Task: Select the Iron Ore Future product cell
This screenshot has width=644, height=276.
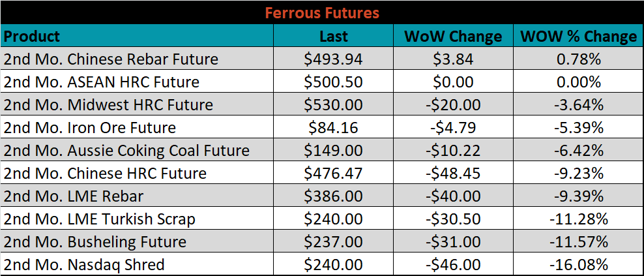Action: pyautogui.click(x=137, y=127)
